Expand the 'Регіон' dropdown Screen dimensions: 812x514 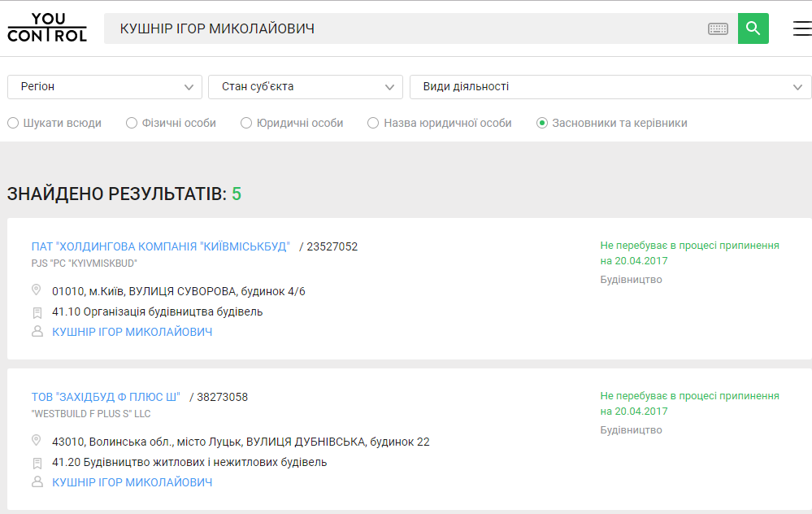point(105,87)
